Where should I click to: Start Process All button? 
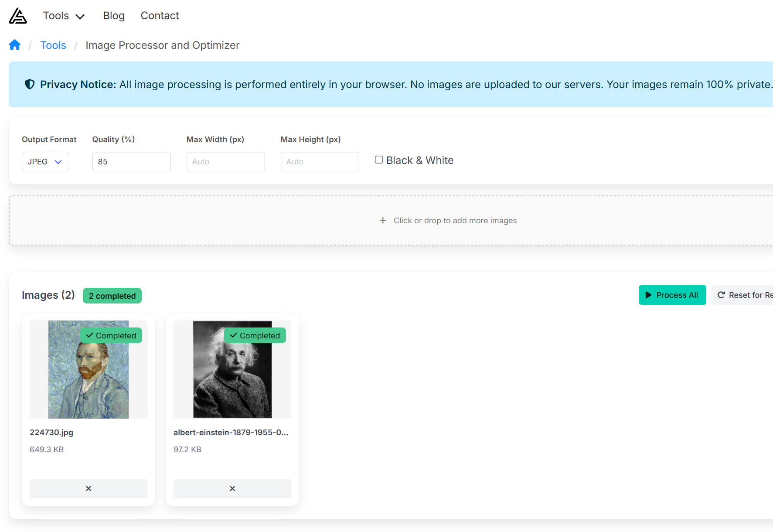(672, 295)
